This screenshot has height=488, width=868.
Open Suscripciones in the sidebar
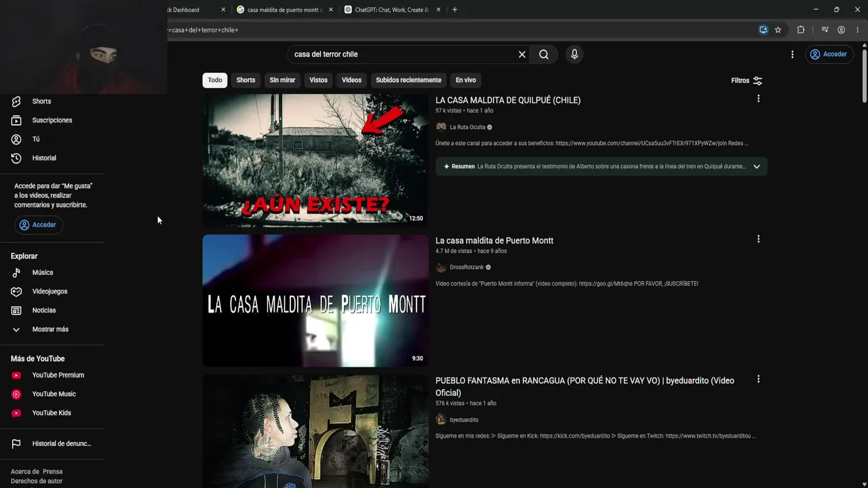(52, 120)
